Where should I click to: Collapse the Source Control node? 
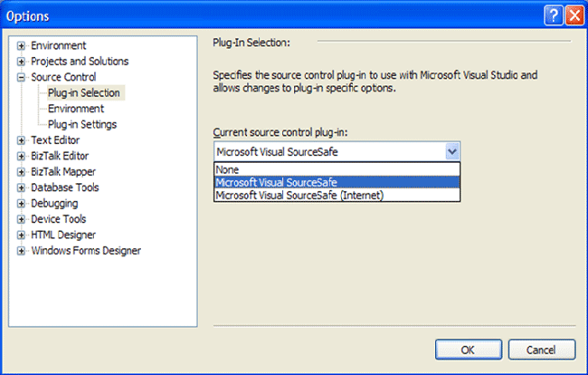(21, 77)
